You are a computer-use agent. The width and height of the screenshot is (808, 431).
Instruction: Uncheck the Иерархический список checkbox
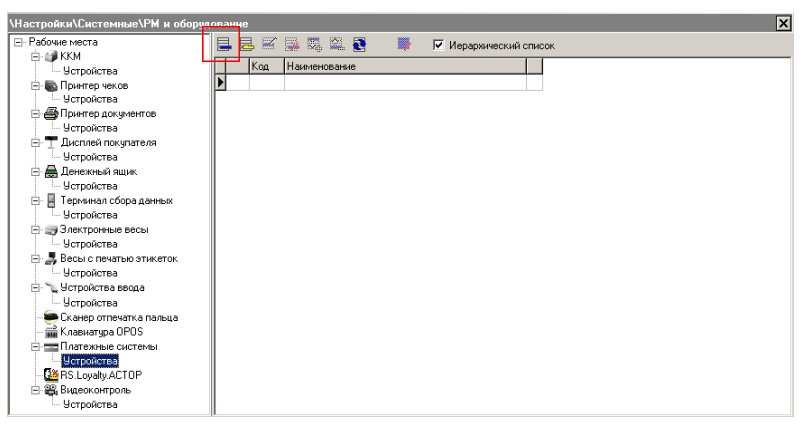click(438, 45)
